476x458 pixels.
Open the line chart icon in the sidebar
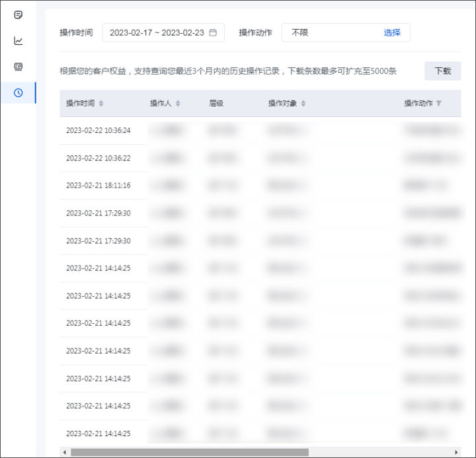[x=19, y=41]
